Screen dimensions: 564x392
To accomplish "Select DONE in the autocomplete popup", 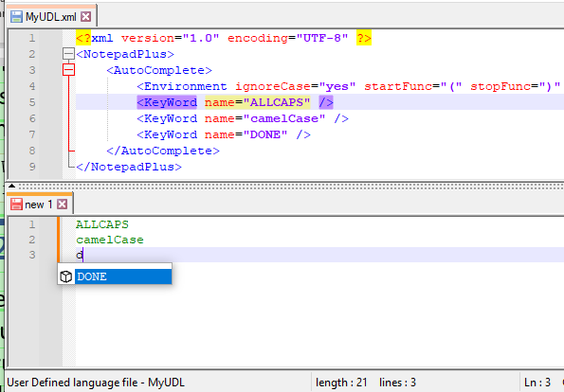I will [123, 276].
